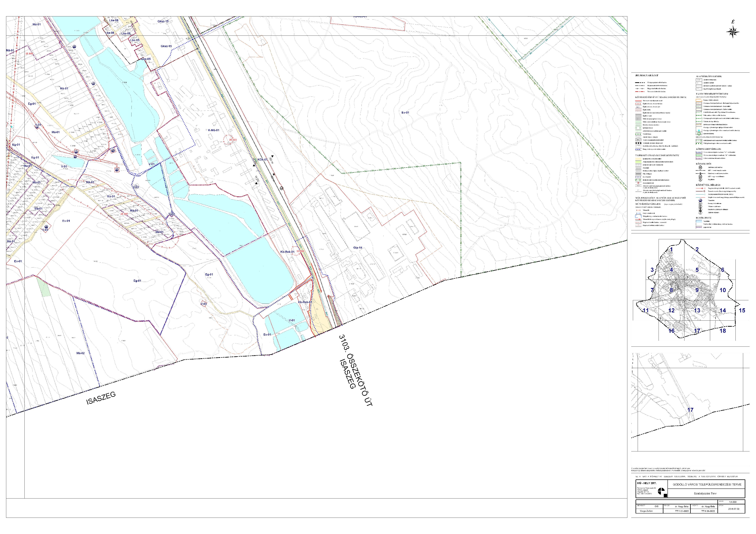Viewport: 756px width, 534px height.
Task: Click the Autóbusz pályaudvar legend symbol
Action: 700,167
